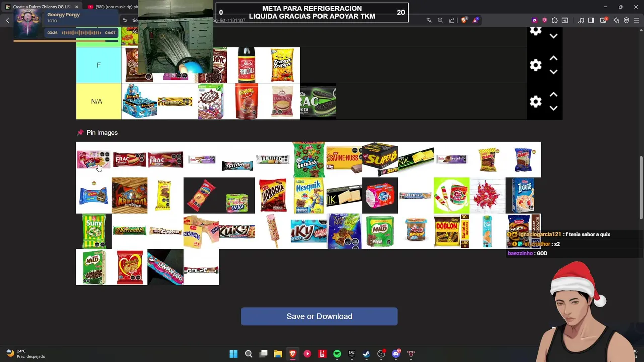
Task: Click the translate page icon in address bar
Action: [429, 20]
